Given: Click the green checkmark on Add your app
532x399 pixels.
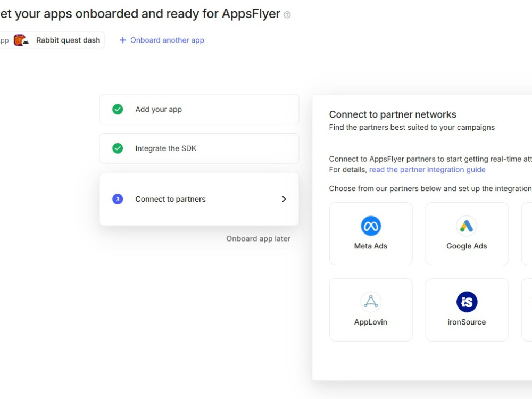Looking at the screenshot, I should pos(118,109).
